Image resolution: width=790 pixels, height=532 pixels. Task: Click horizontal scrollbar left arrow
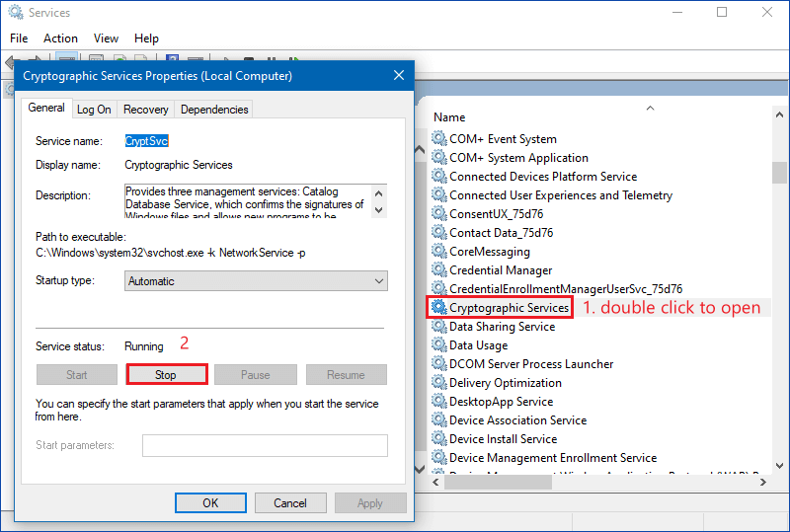coord(435,482)
